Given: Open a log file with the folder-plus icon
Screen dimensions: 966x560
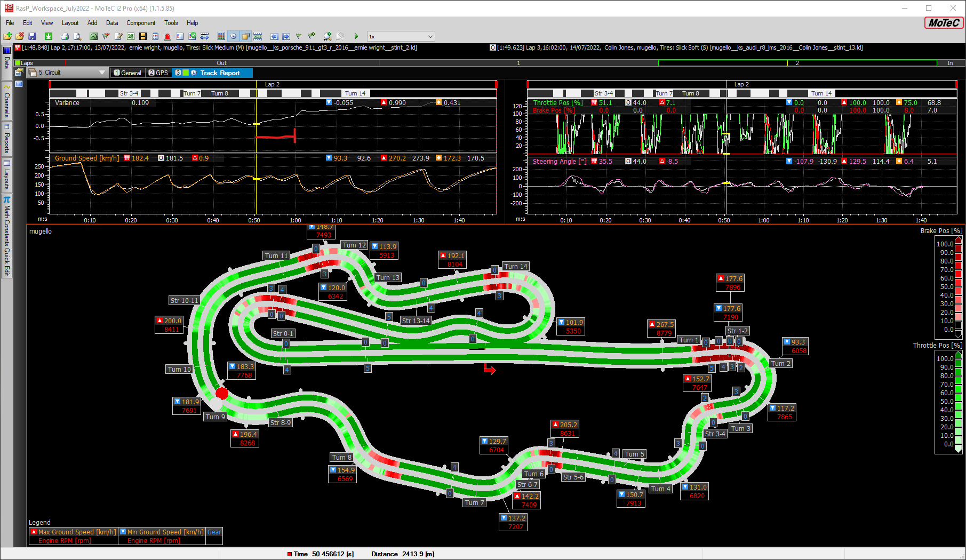Looking at the screenshot, I should 7,36.
